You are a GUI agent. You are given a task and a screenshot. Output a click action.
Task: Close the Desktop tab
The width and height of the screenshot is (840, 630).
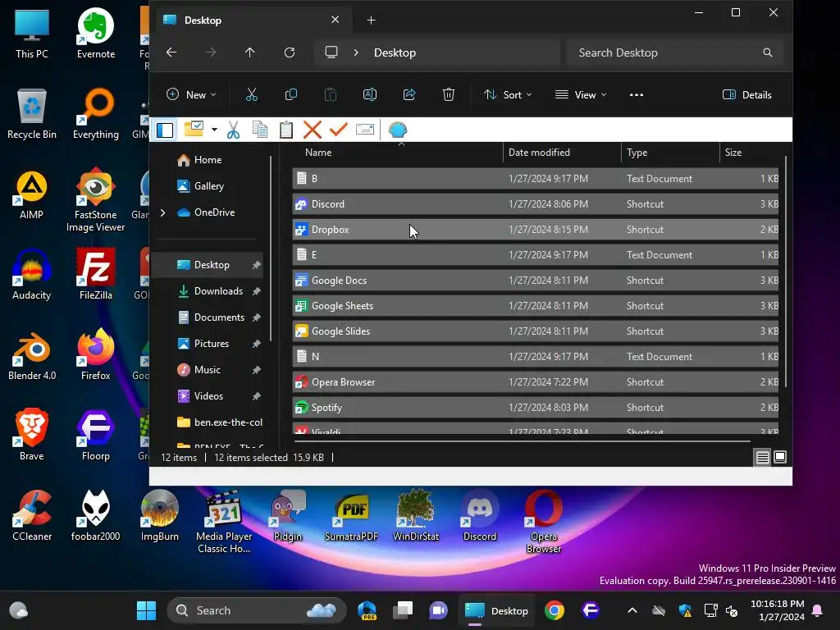[336, 20]
